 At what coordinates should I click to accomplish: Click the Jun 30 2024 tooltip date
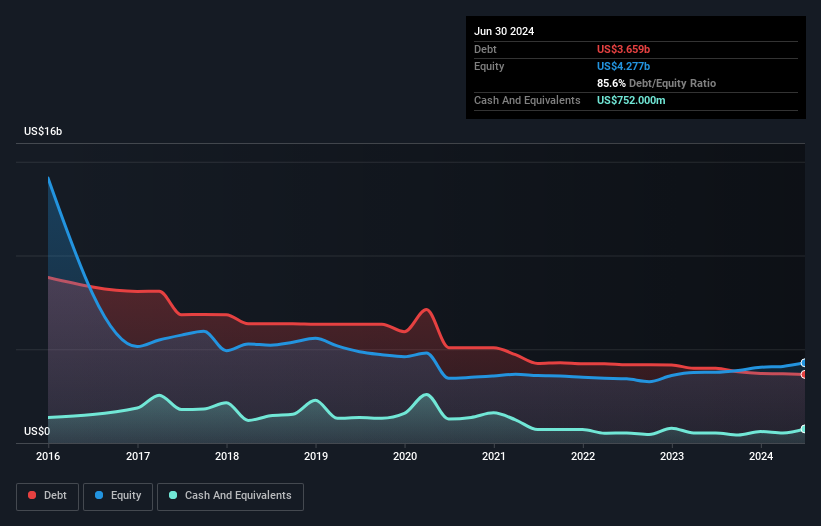coord(504,31)
